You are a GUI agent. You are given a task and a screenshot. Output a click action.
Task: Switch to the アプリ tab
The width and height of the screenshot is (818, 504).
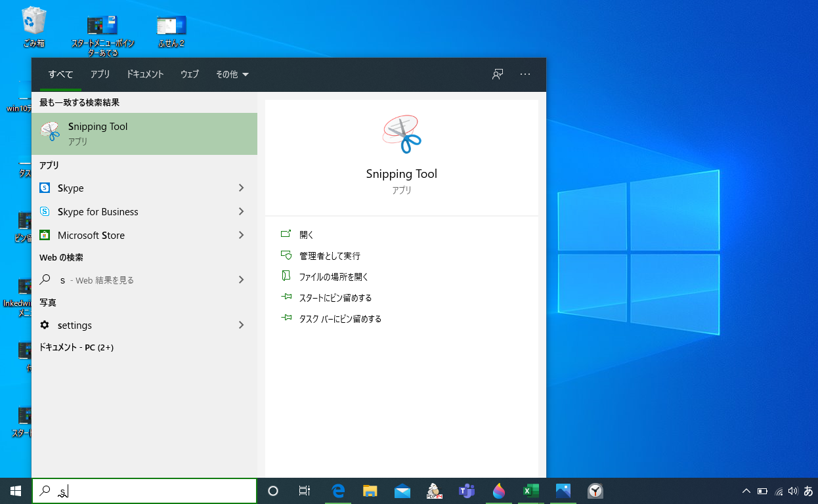coord(100,74)
